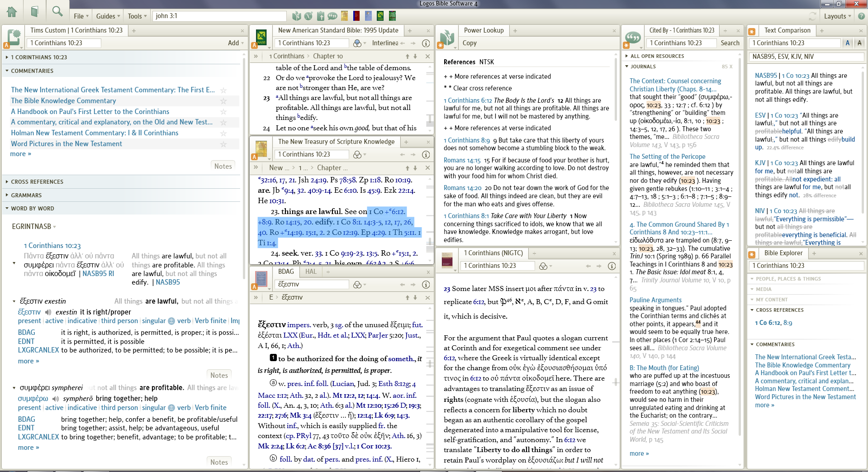
Task: Click the Cited By panel bubble icon
Action: pyautogui.click(x=633, y=38)
